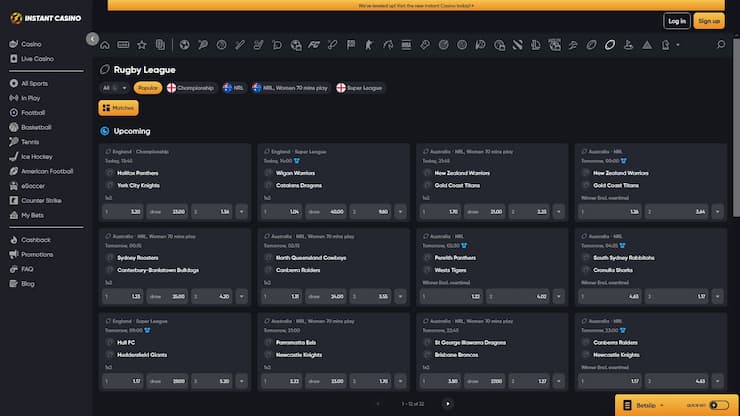Expand markets for Sydney Roosters match
Image resolution: width=740 pixels, height=416 pixels.
(x=242, y=296)
